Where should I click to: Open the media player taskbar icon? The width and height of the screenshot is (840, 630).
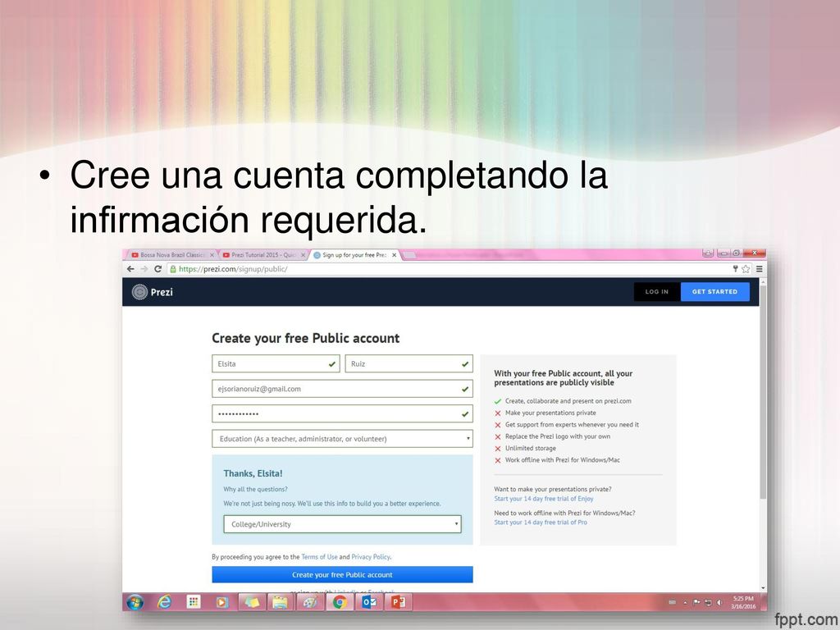point(221,602)
